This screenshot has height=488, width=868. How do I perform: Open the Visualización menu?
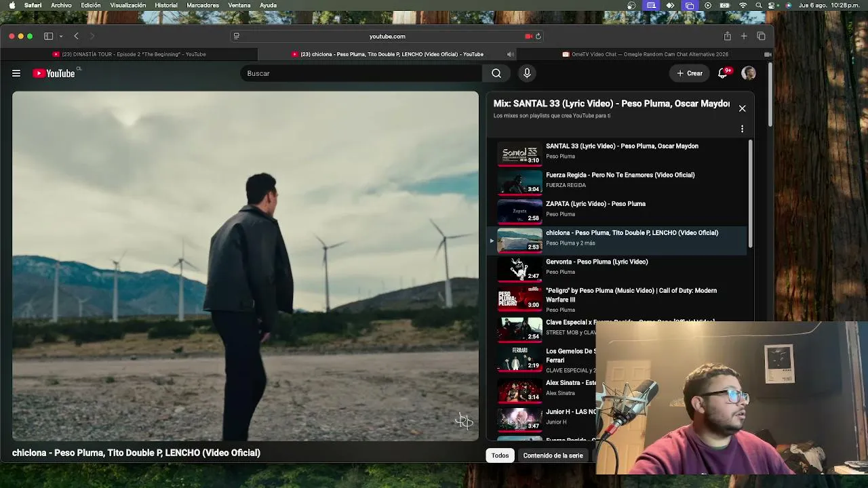(127, 5)
